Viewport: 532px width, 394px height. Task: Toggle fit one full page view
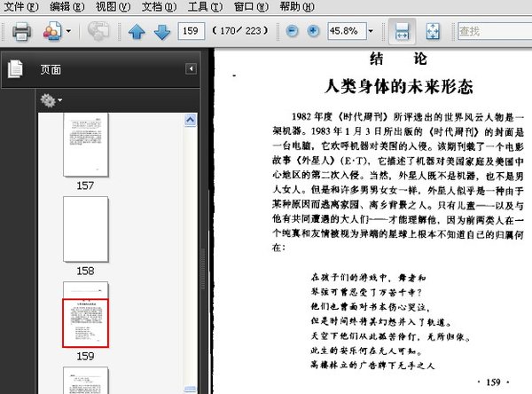[434, 32]
